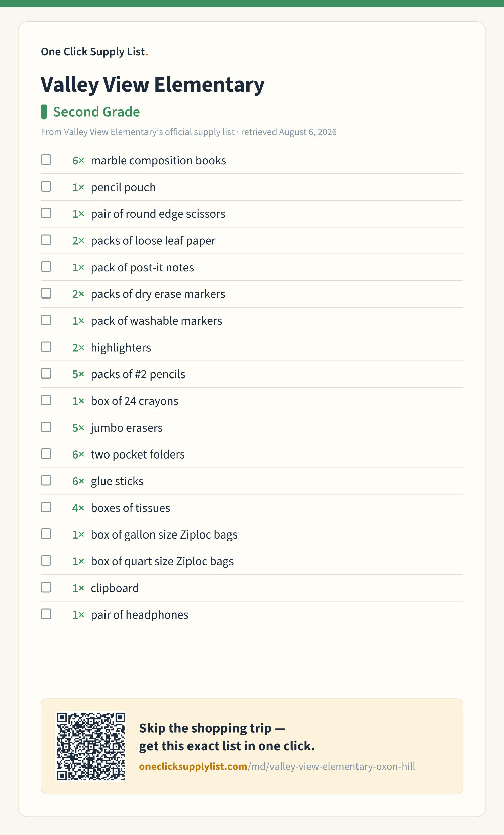Check the box of 24 crayons
The image size is (504, 835).
[x=46, y=401]
